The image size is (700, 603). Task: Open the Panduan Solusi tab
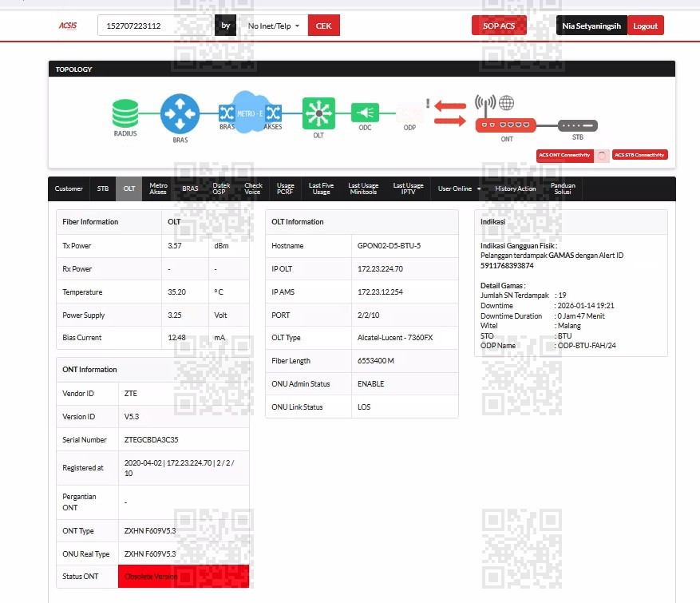563,188
